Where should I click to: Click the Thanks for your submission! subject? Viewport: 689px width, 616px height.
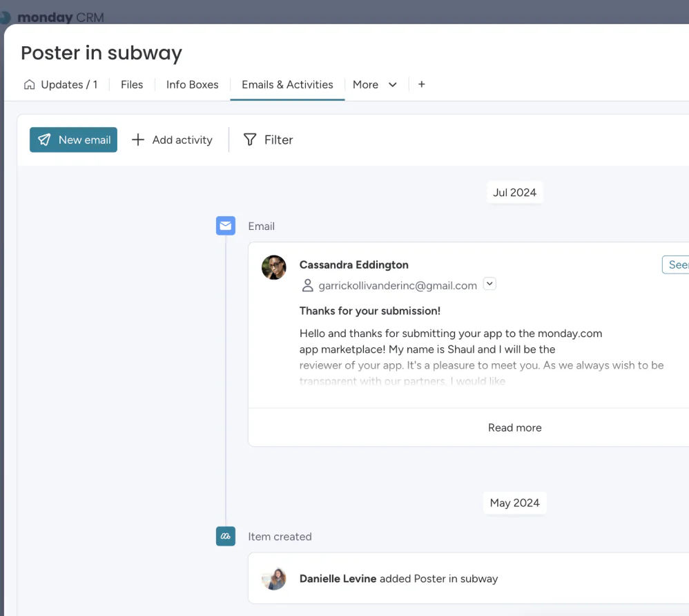(x=369, y=311)
